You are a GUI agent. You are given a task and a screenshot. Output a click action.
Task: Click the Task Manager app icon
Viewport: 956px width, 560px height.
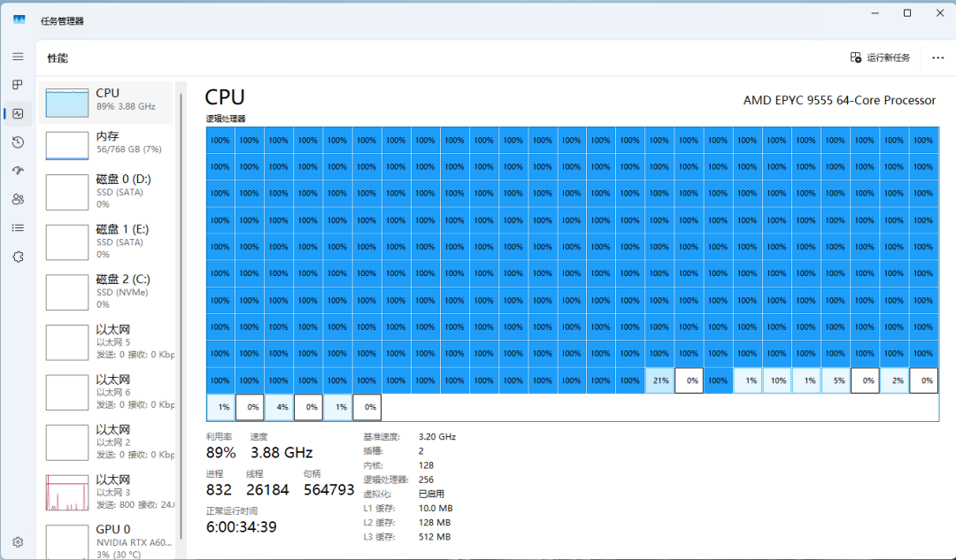[19, 20]
